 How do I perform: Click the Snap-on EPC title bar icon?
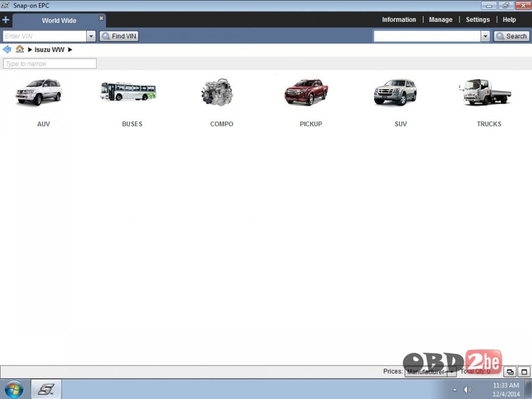(x=5, y=5)
